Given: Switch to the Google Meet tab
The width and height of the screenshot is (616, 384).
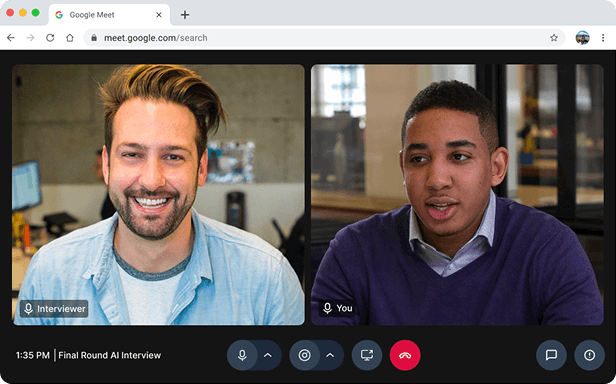Looking at the screenshot, I should (110, 15).
